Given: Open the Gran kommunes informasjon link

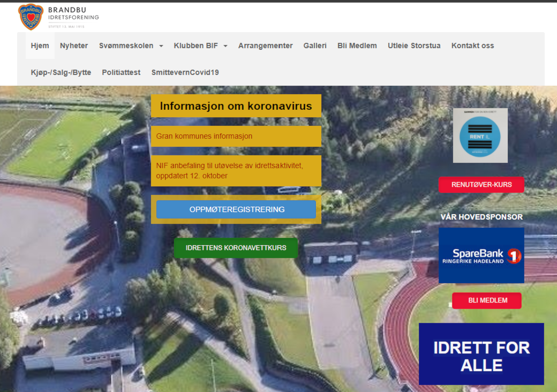Looking at the screenshot, I should (x=204, y=136).
